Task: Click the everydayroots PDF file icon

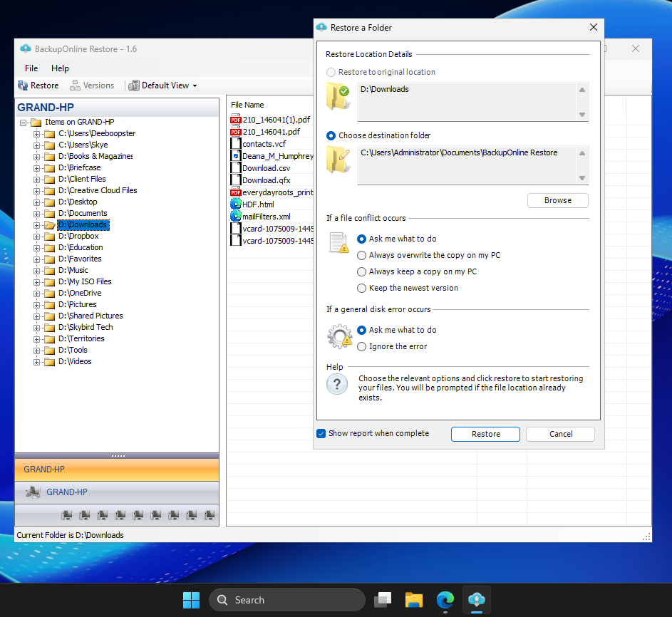Action: pos(236,192)
